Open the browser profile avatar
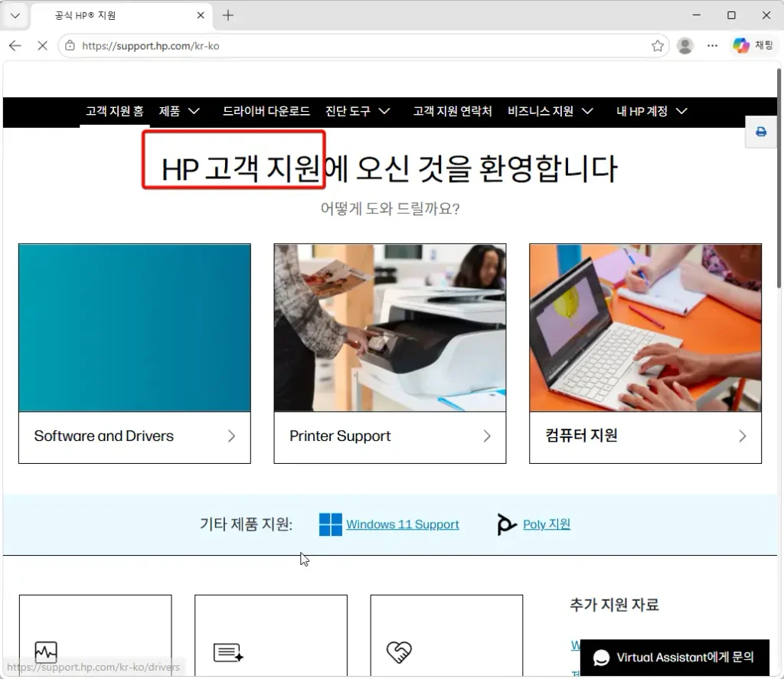 click(685, 46)
